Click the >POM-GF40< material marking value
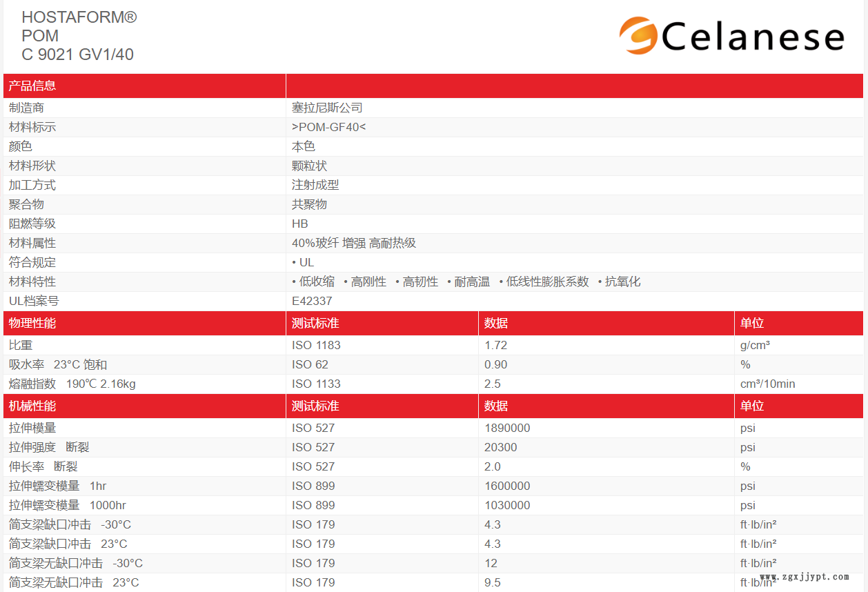The image size is (868, 592). pos(328,127)
